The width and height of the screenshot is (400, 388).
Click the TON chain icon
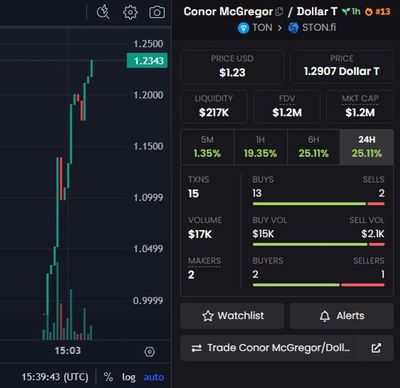244,28
